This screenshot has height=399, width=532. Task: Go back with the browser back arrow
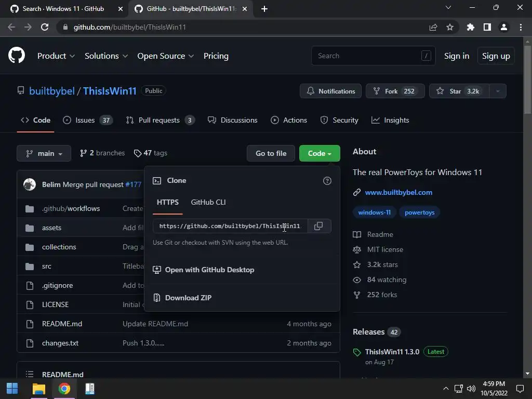pos(11,27)
